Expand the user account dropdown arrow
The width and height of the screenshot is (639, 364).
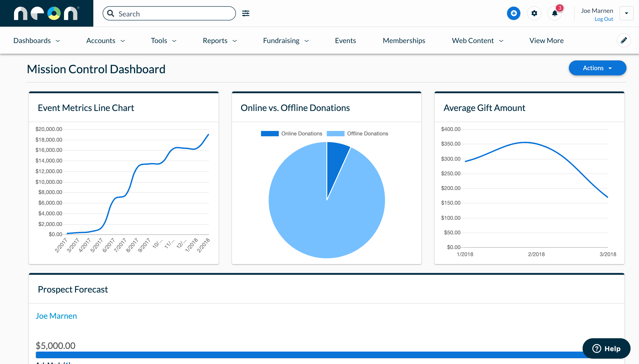tap(626, 13)
